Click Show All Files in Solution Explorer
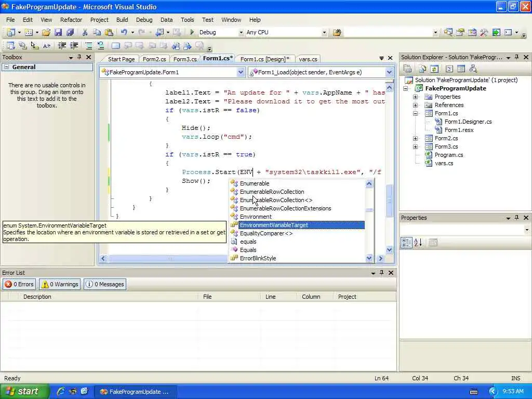532x399 pixels. [x=422, y=69]
